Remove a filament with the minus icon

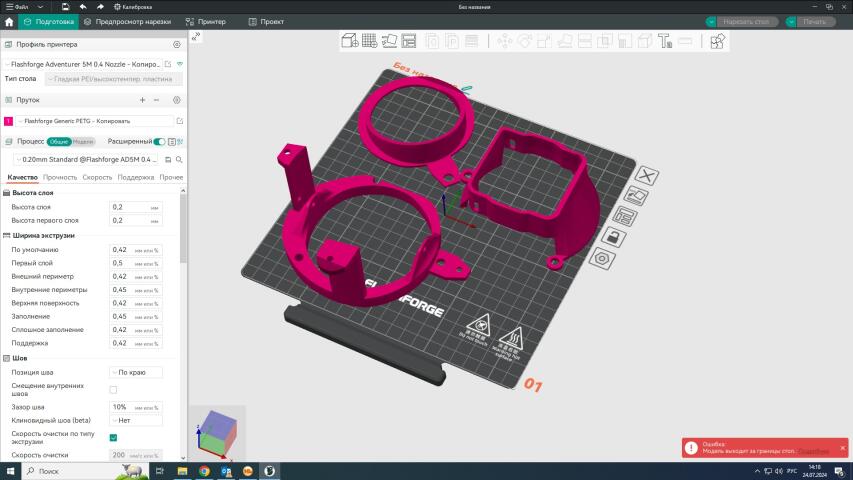(156, 100)
